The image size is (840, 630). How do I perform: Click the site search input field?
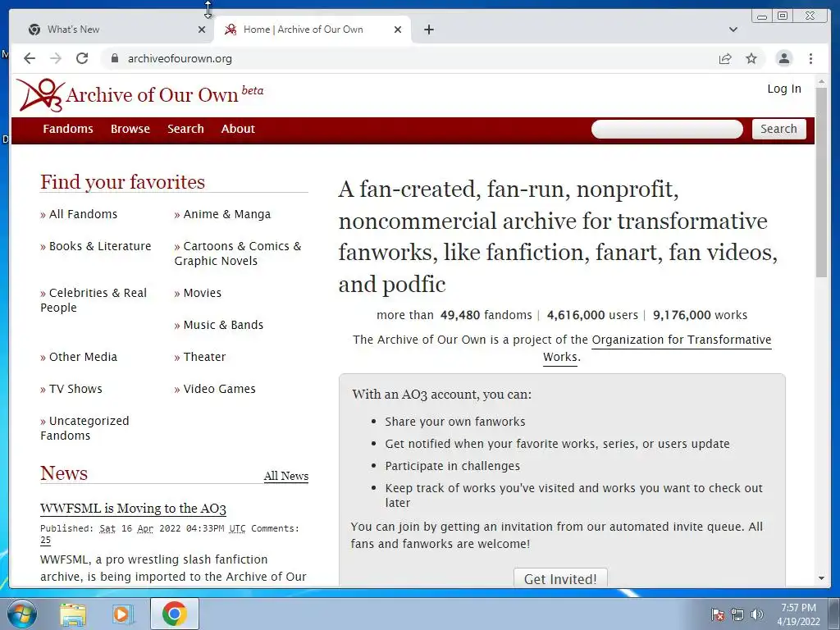667,129
